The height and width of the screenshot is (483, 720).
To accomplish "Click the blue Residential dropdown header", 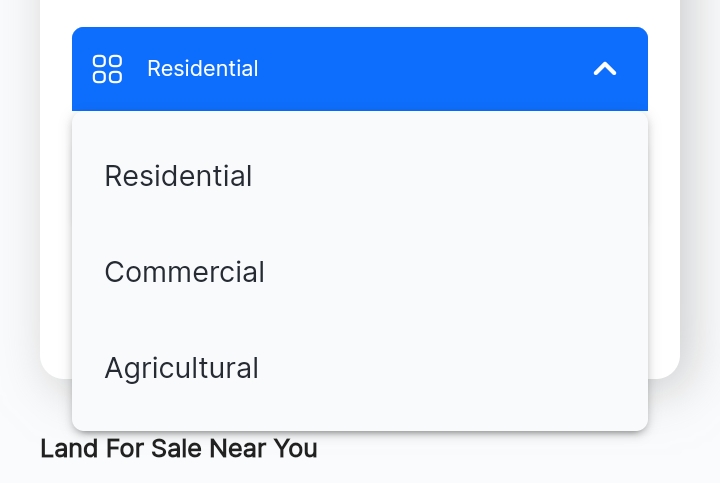I will (360, 69).
